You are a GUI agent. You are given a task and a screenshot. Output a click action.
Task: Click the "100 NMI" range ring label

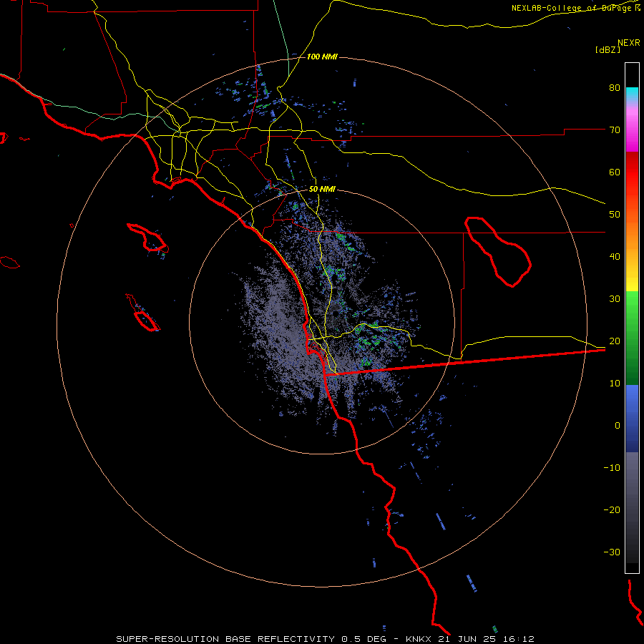[x=322, y=57]
